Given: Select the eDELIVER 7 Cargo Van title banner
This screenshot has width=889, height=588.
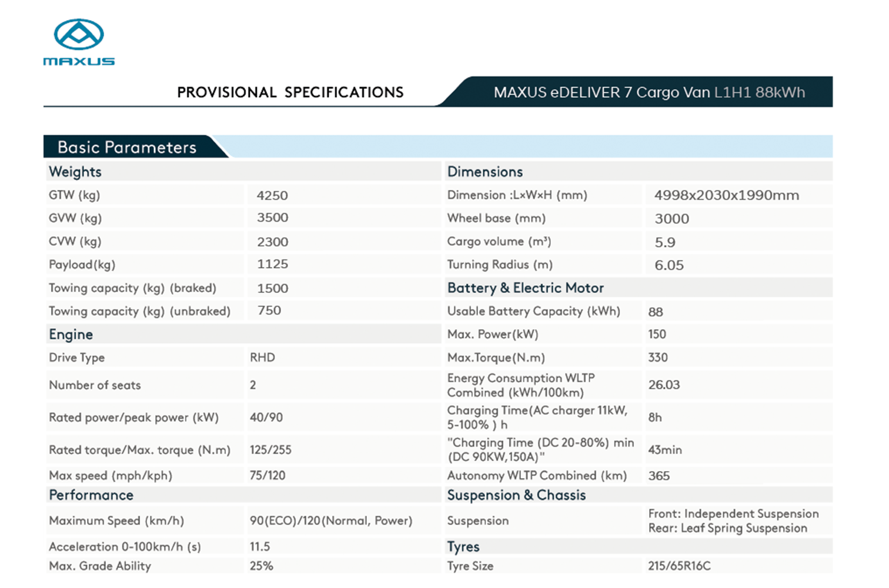Looking at the screenshot, I should click(649, 92).
